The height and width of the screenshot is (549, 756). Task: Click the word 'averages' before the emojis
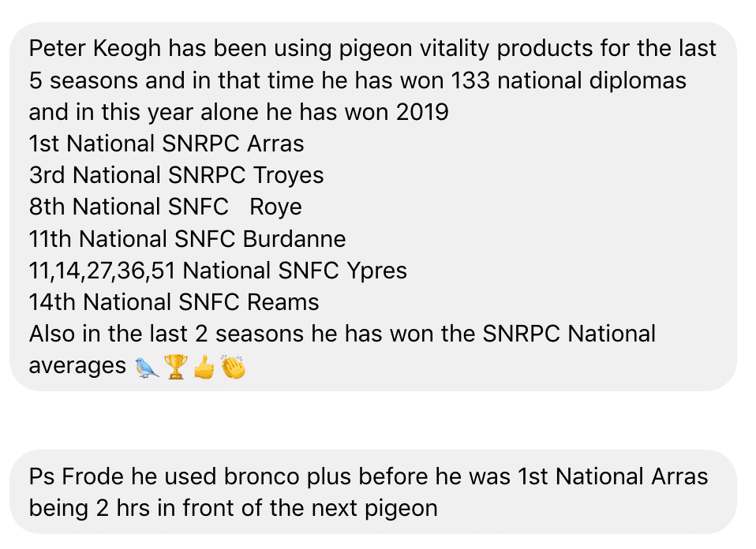pos(77,366)
